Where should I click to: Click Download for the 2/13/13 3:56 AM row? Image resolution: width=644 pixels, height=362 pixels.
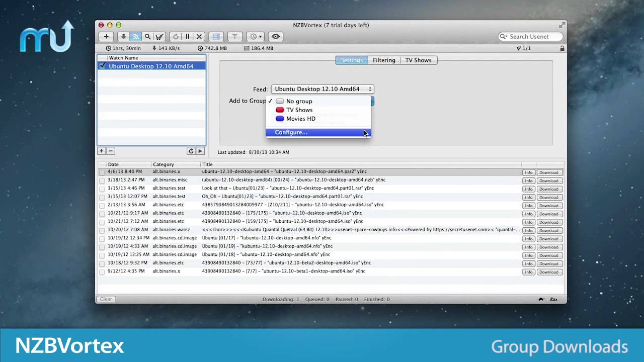549,206
